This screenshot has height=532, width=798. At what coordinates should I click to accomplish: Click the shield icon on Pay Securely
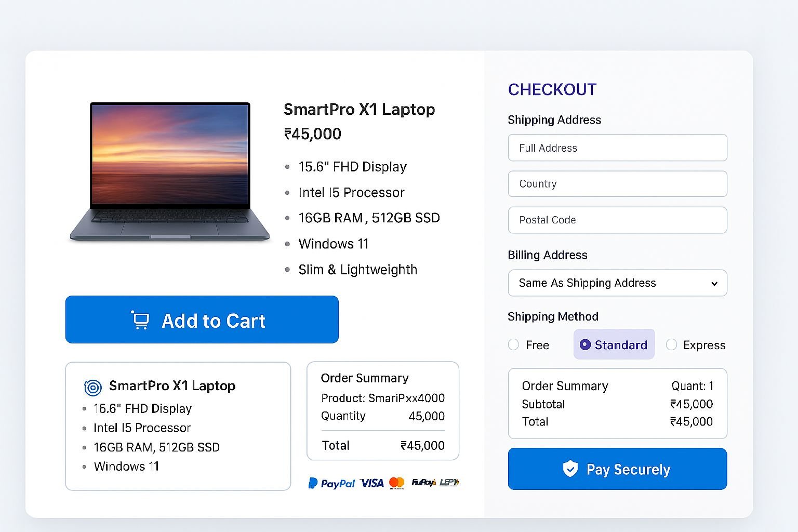(570, 469)
